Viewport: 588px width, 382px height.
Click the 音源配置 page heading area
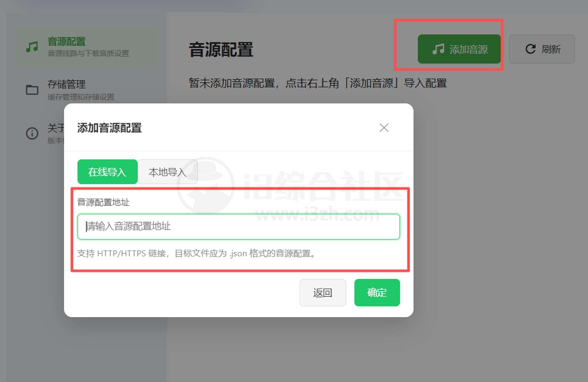(x=221, y=50)
